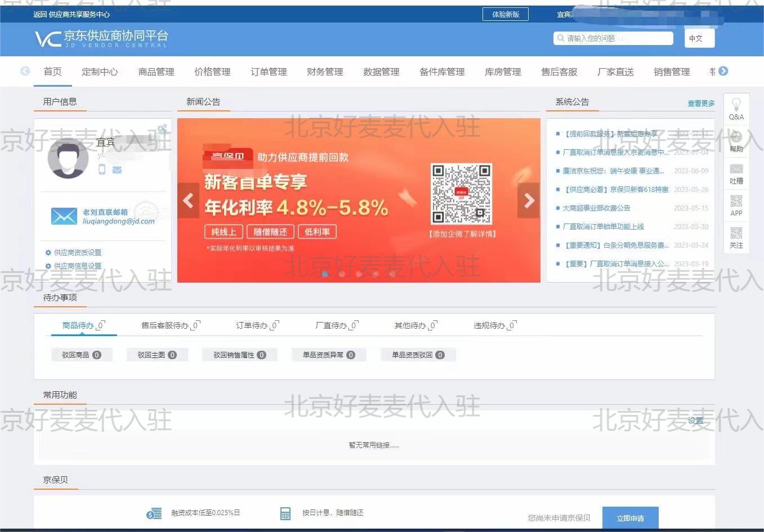Show next banner slide

click(529, 200)
